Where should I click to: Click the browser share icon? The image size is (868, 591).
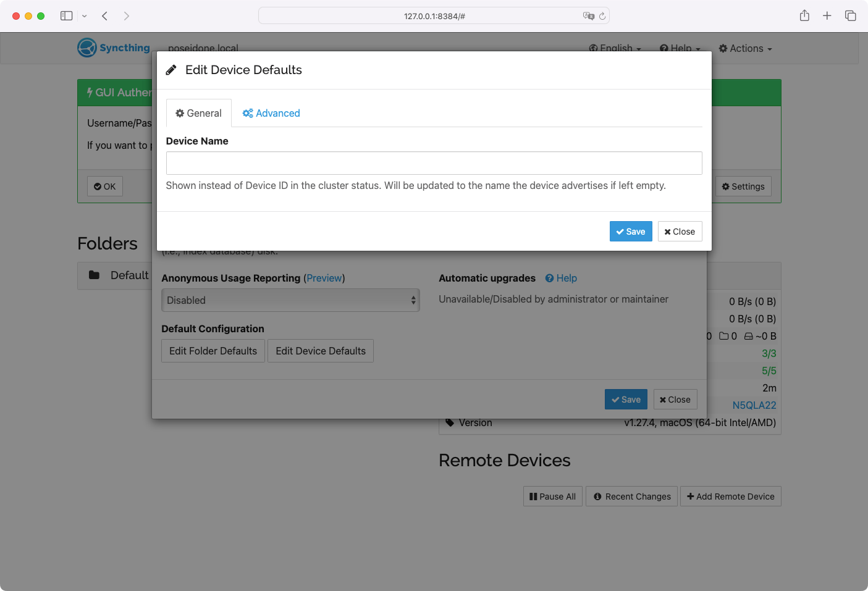(804, 15)
